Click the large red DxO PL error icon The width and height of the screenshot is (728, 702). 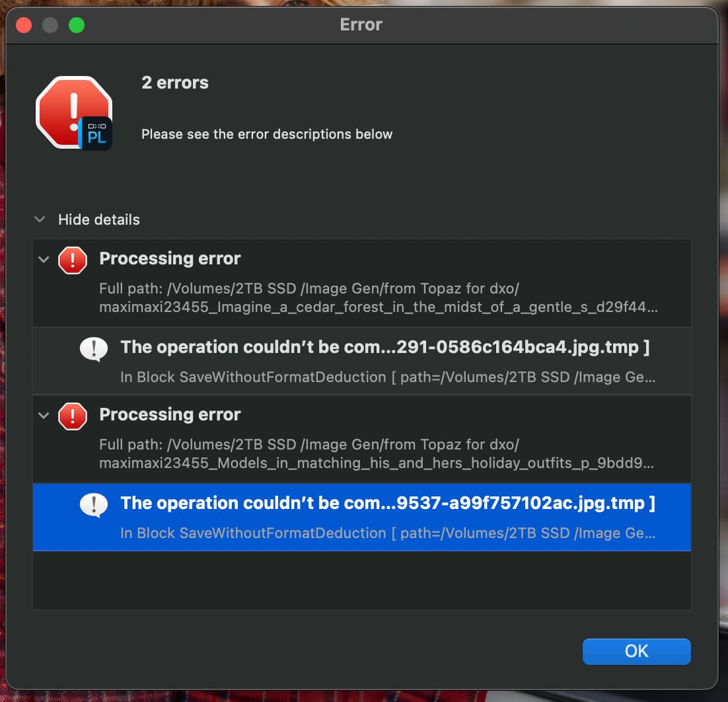(x=74, y=113)
